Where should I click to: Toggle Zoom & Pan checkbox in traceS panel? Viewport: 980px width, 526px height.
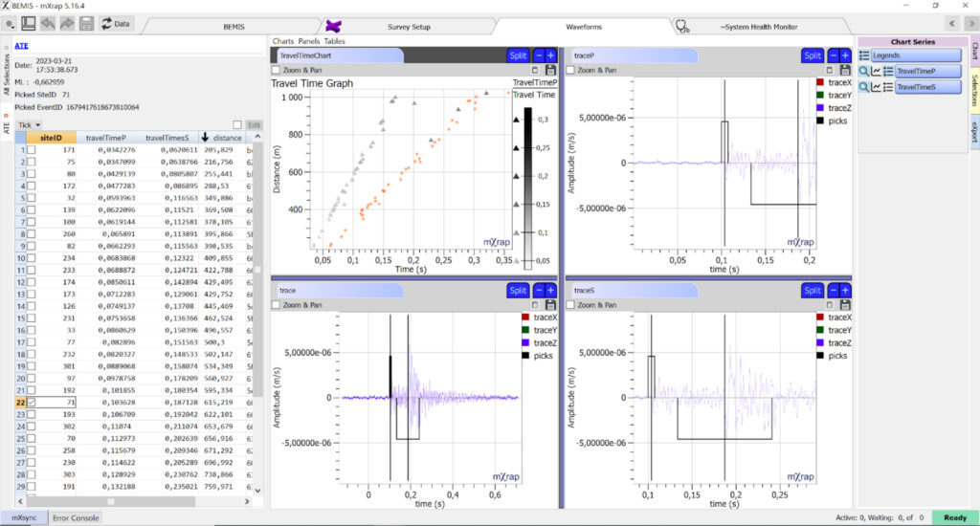point(571,304)
